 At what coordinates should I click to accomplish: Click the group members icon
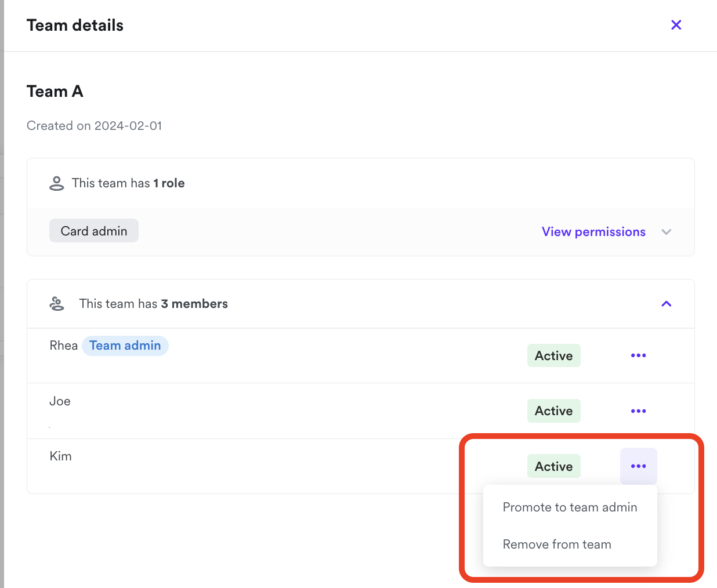point(57,304)
